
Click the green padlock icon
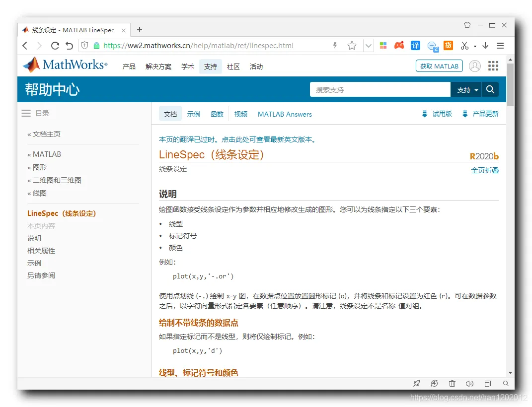click(96, 45)
